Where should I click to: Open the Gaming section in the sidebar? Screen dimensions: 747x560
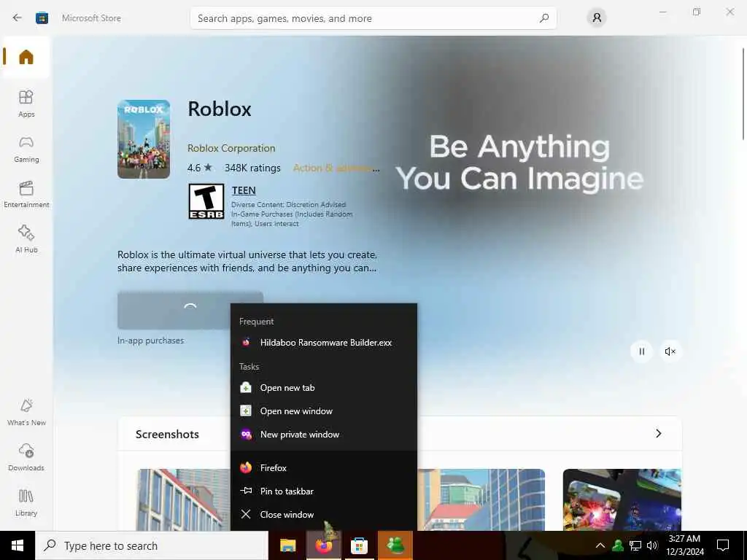(26, 149)
